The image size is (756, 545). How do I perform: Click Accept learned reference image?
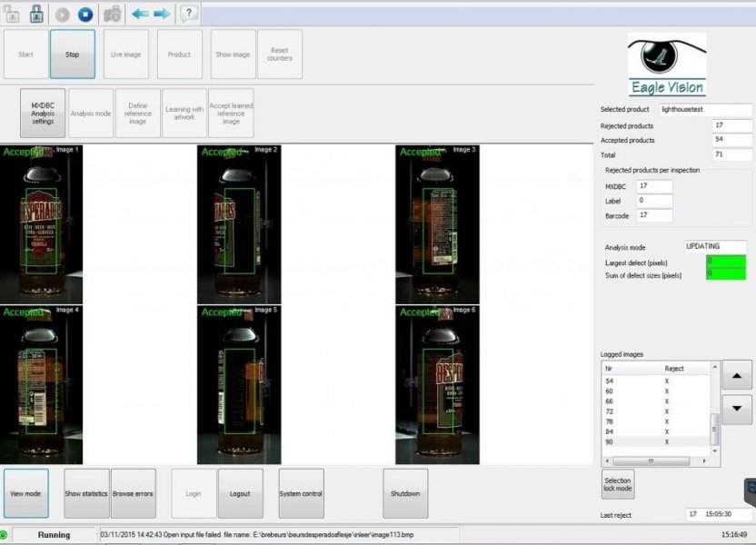pyautogui.click(x=231, y=114)
